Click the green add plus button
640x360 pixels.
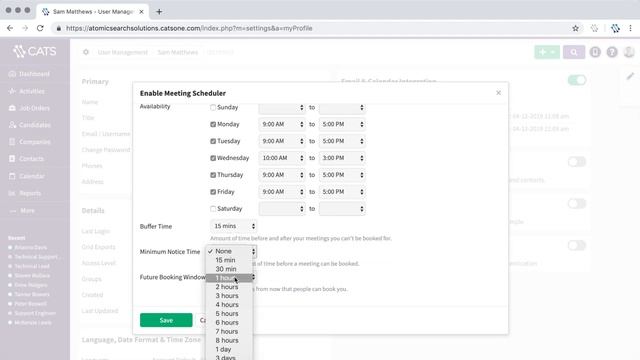[x=547, y=52]
